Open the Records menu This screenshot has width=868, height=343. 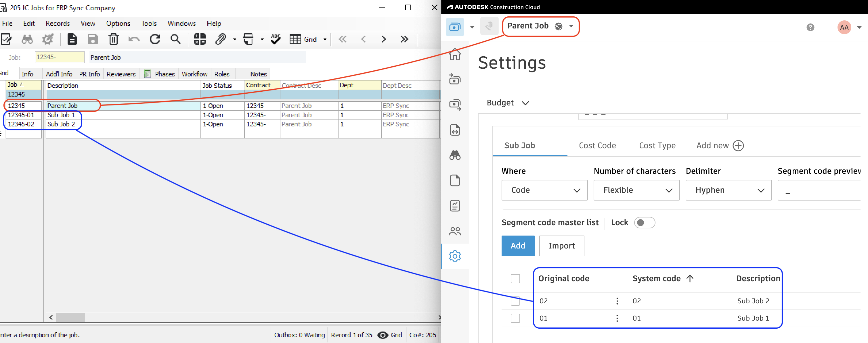(58, 24)
